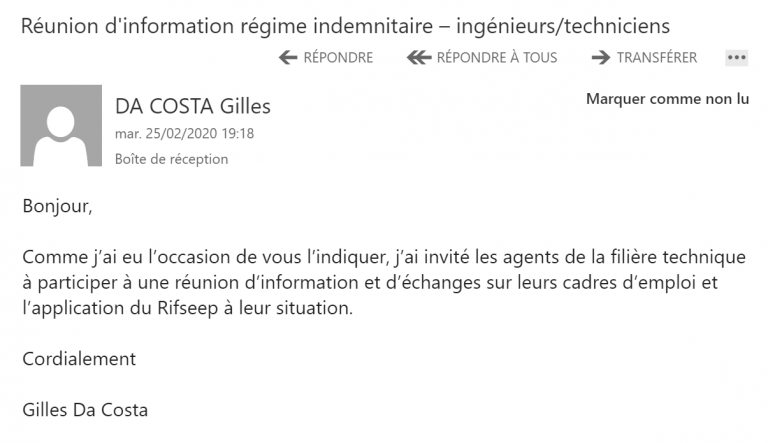Select the TRANSFÉRER label

pos(656,58)
